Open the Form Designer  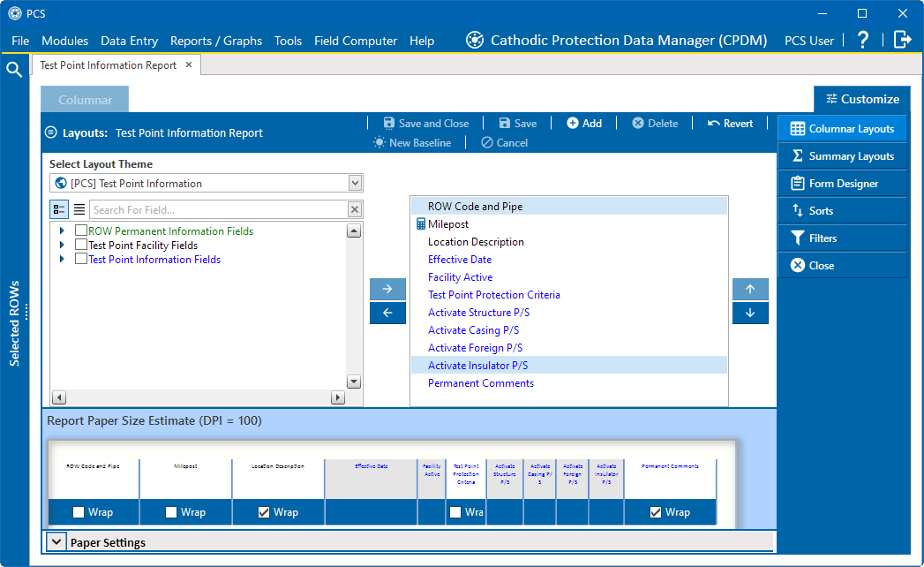click(842, 184)
